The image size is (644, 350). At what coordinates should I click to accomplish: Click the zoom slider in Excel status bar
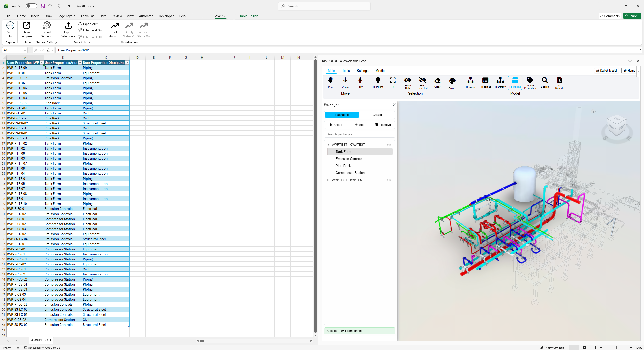point(616,348)
